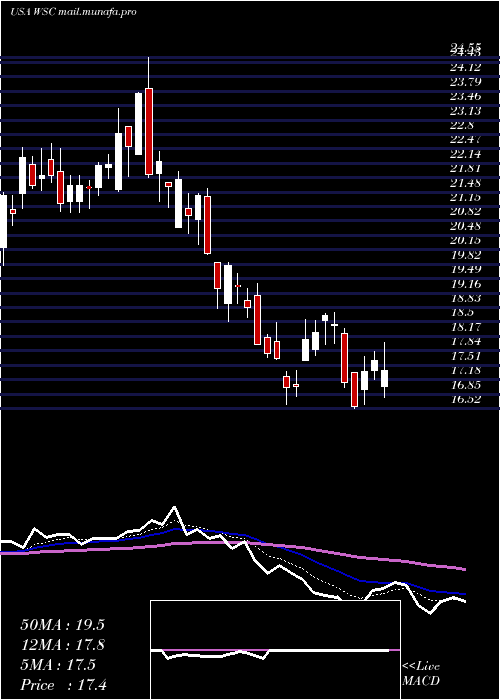Image resolution: width=500 pixels, height=700 pixels.
Task: Click the 17.84 price axis label
Action: [465, 341]
